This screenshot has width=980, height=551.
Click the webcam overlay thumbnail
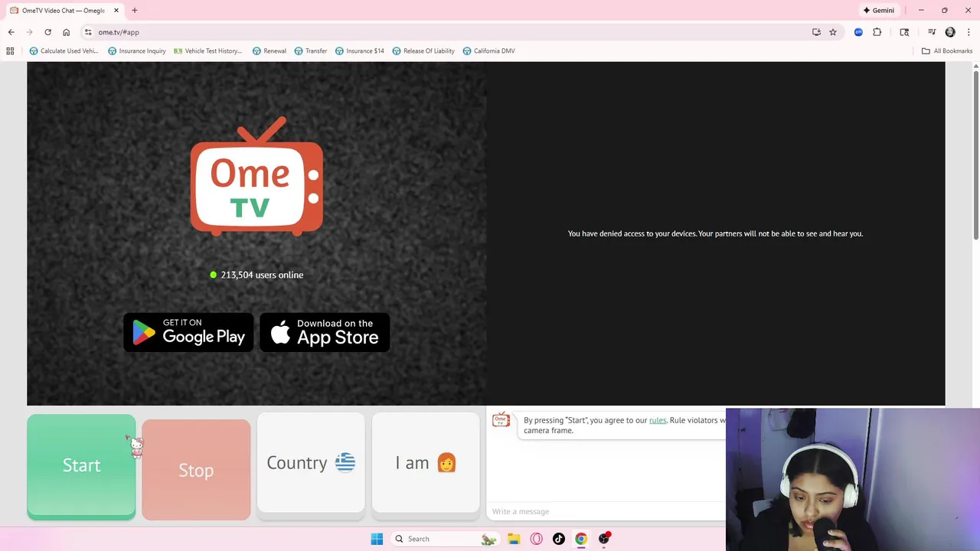[x=853, y=480]
